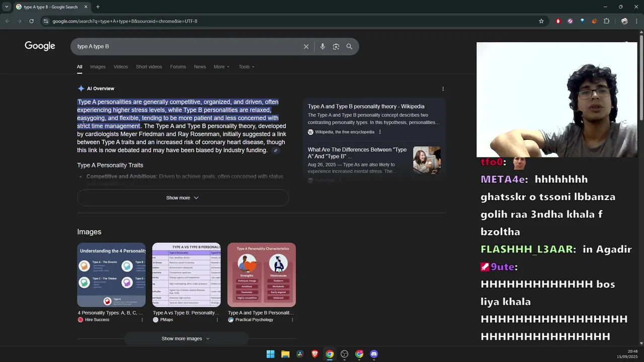Open File Explorer from taskbar
This screenshot has width=644, height=362.
[285, 354]
